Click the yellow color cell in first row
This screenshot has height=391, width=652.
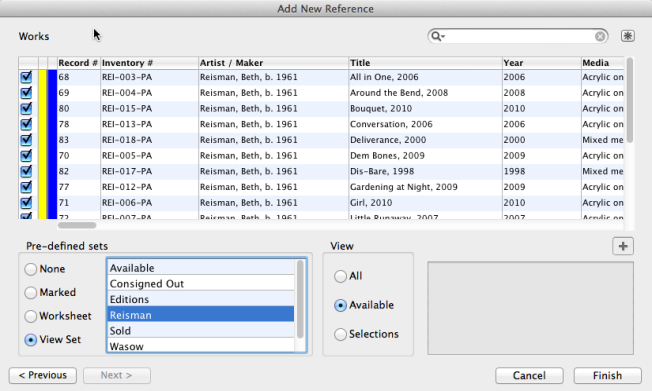(42, 77)
